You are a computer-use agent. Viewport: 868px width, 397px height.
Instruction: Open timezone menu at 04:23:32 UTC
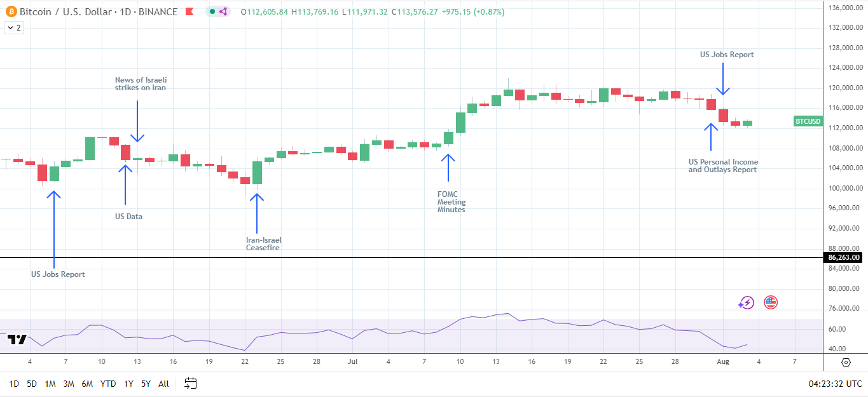835,384
